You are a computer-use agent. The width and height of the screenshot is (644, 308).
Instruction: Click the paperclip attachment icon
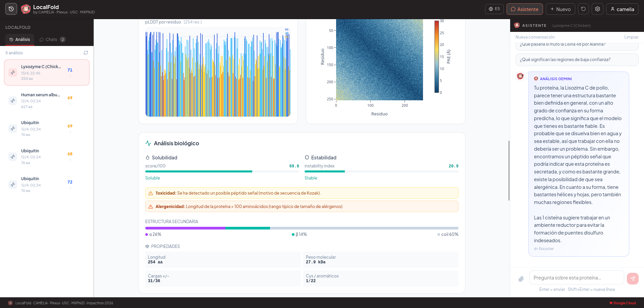521,279
